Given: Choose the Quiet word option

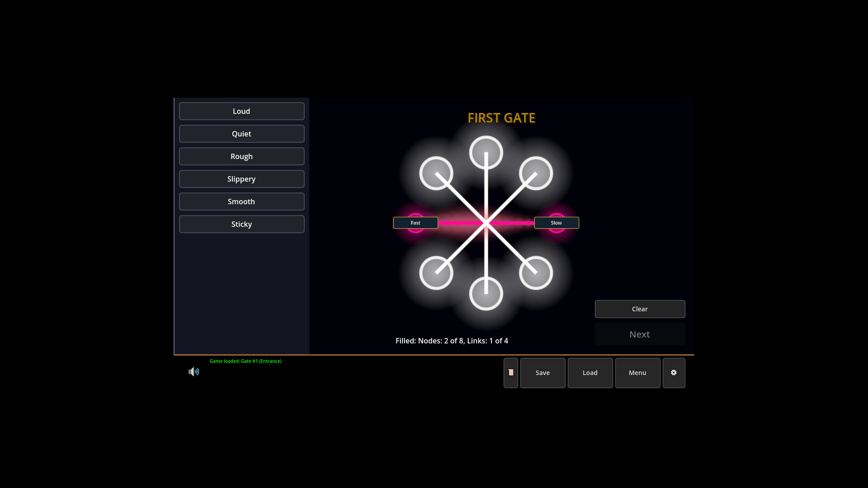Looking at the screenshot, I should pos(241,134).
